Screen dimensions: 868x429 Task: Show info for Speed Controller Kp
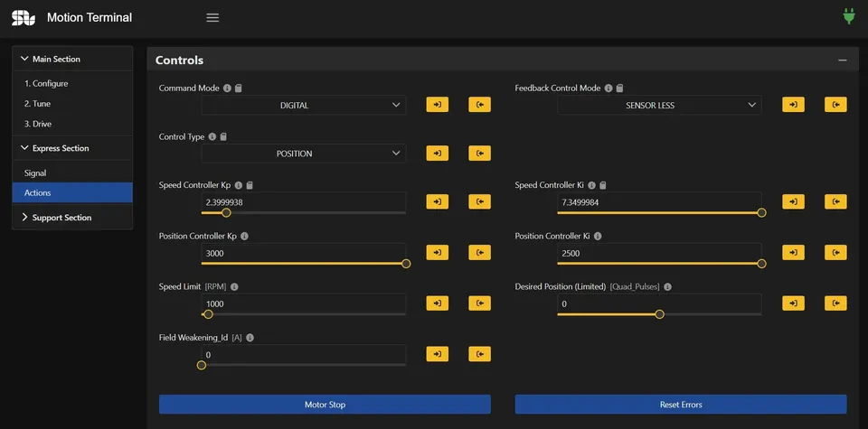point(239,185)
